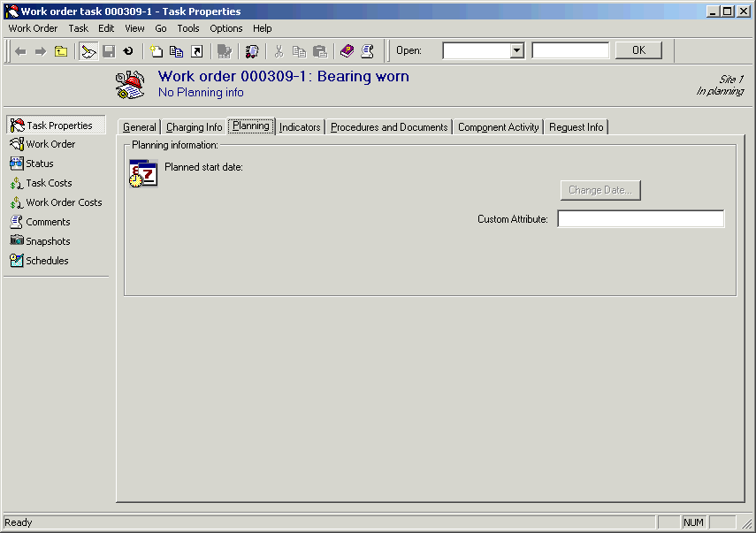The height and width of the screenshot is (533, 756).
Task: Switch to the Indicators tab
Action: coord(300,127)
